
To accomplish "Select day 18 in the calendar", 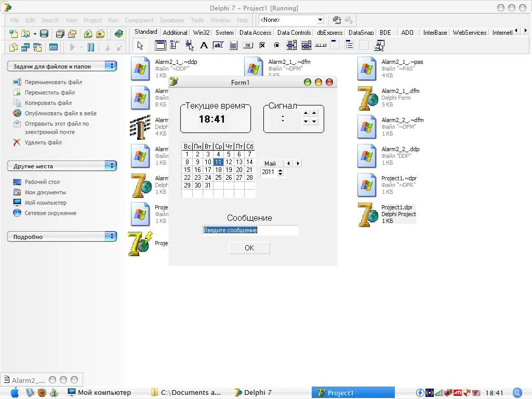I will click(x=218, y=170).
